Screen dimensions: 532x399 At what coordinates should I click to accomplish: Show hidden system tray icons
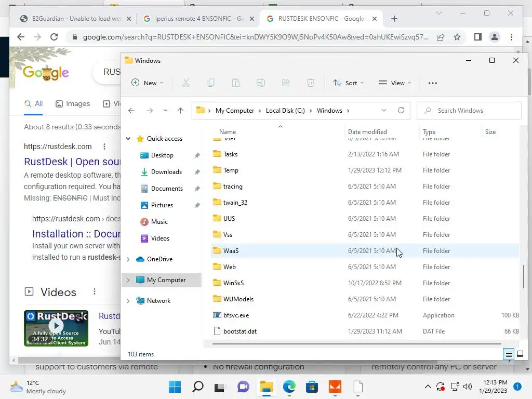[428, 387]
